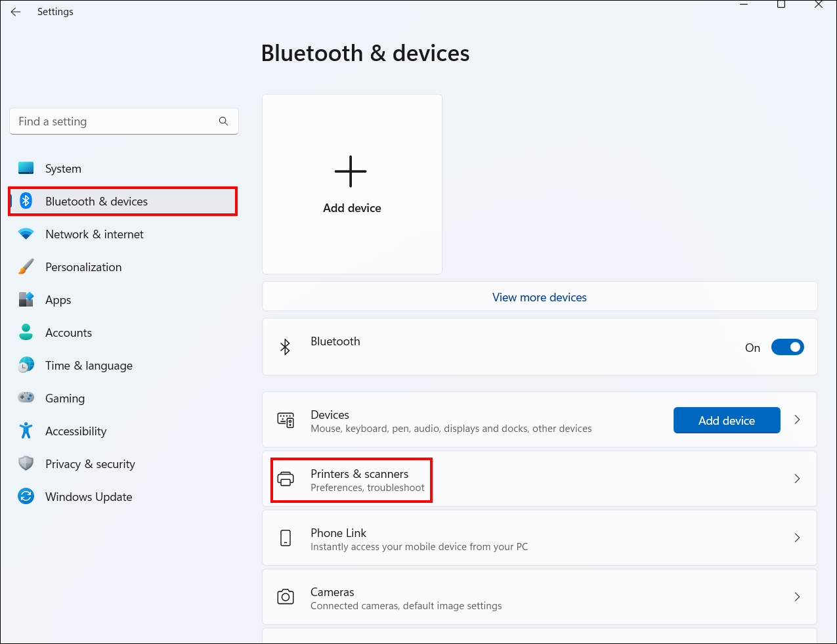
Task: Click 'Connected cameras, default image settings' text
Action: [x=406, y=606]
